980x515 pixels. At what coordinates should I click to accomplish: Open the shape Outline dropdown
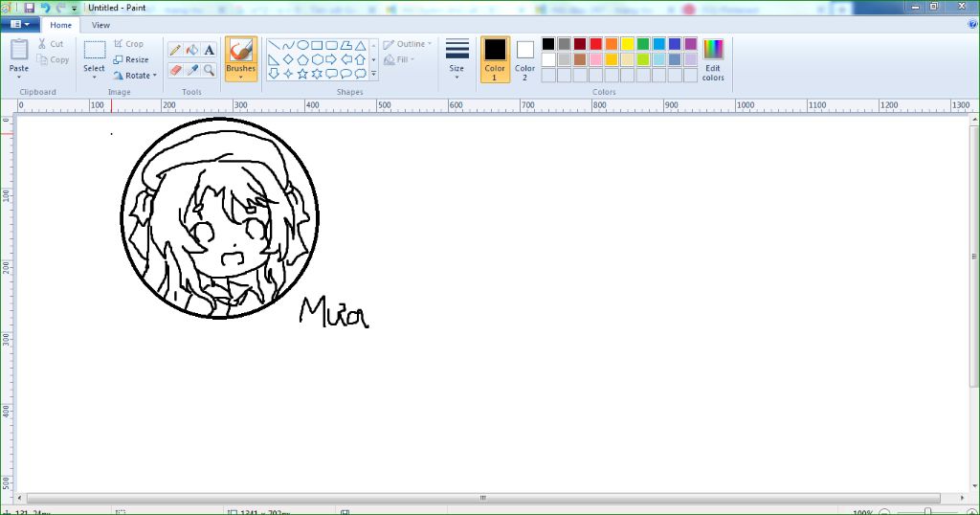(x=408, y=44)
